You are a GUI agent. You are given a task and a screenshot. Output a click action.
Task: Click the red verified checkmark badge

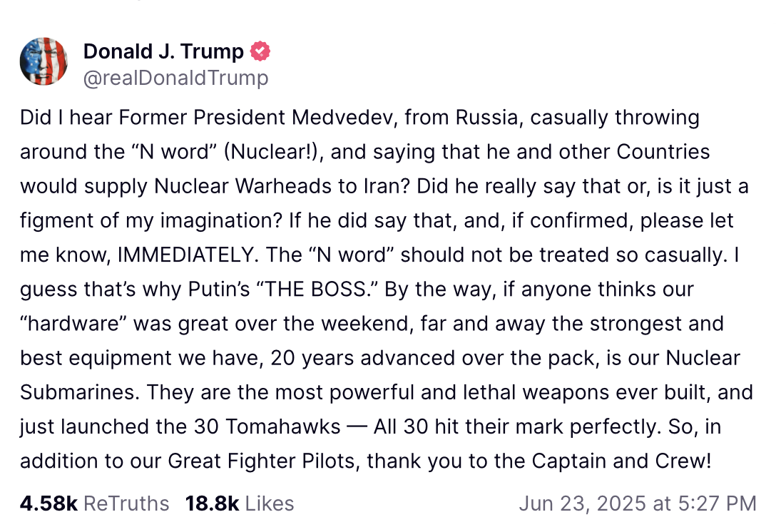[x=260, y=51]
